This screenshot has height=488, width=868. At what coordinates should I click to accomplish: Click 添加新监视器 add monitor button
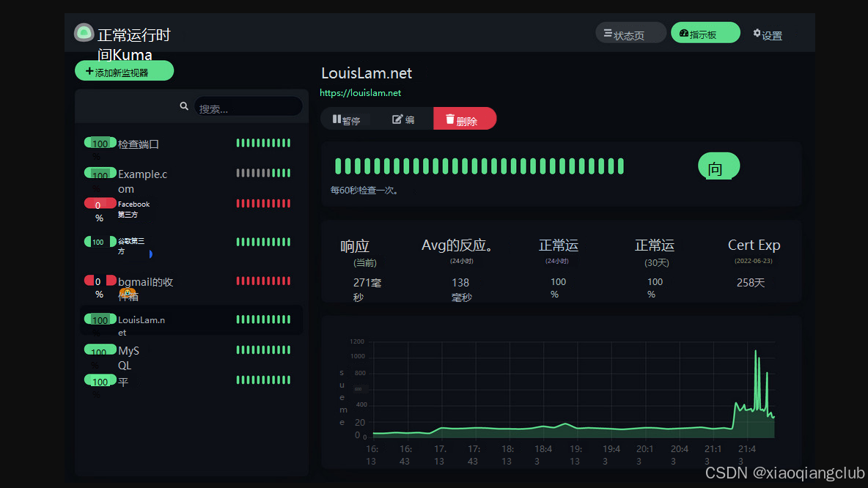[124, 71]
